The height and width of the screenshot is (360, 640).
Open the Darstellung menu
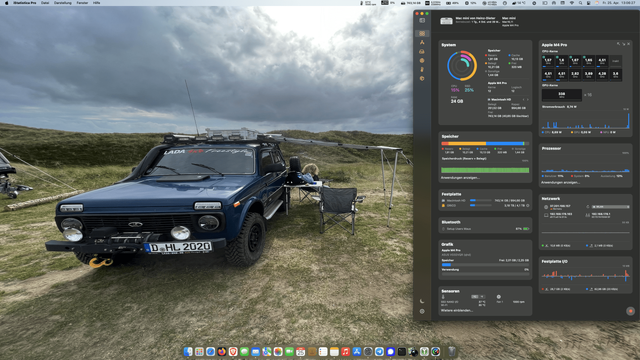[63, 3]
